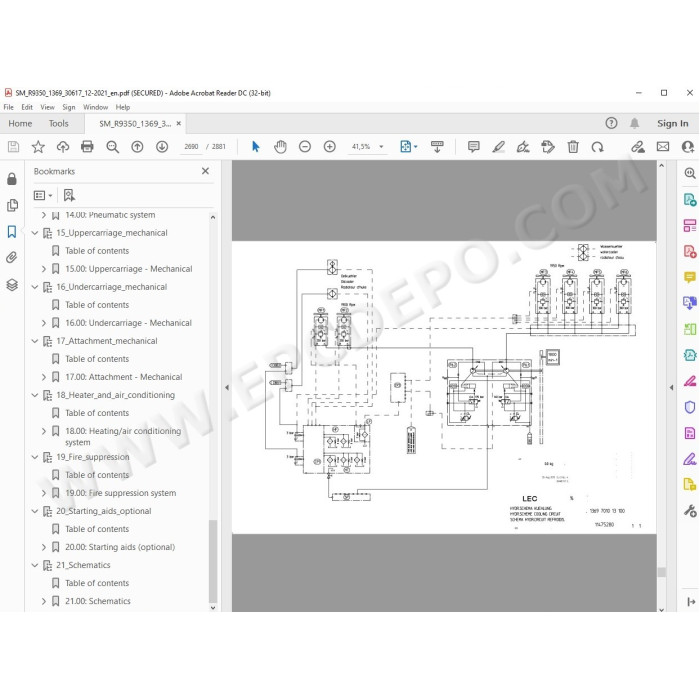Collapse 21_Schematics bookmark section
Screen dimensions: 700x700
[x=34, y=565]
